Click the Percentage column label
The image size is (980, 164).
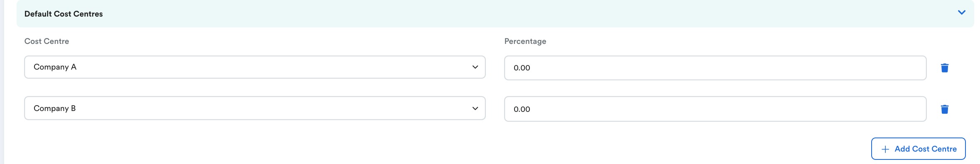pyautogui.click(x=525, y=41)
